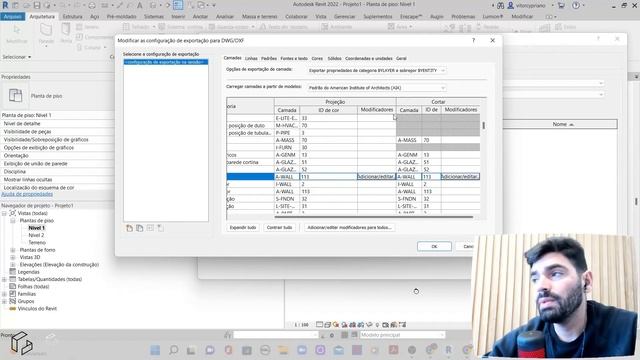Click the Nível de detalhe property row
Viewport: 640px width, 360px height.
tap(57, 123)
